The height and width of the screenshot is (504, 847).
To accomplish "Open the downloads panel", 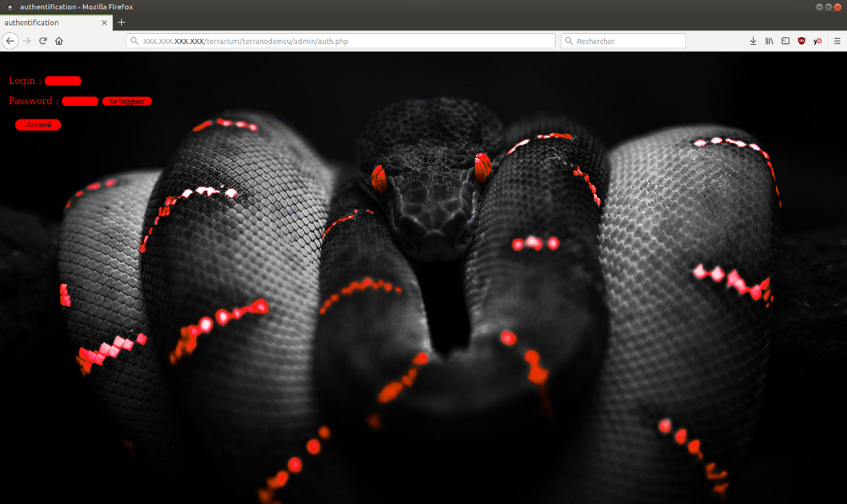I will point(753,41).
